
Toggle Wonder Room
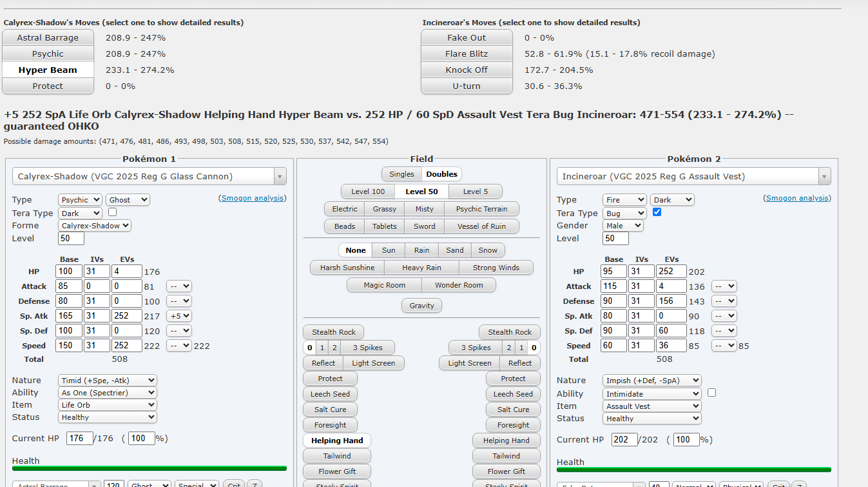coord(459,285)
